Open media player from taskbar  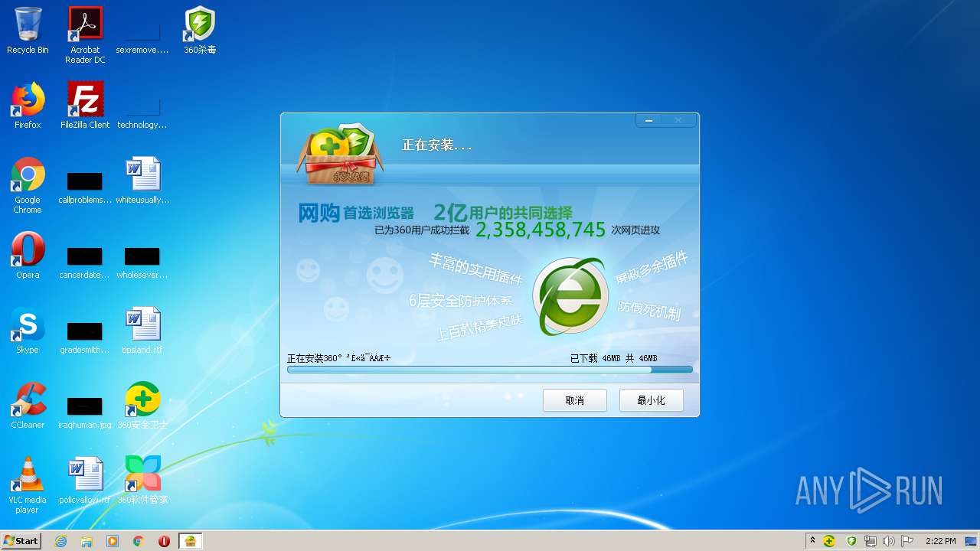coord(113,541)
